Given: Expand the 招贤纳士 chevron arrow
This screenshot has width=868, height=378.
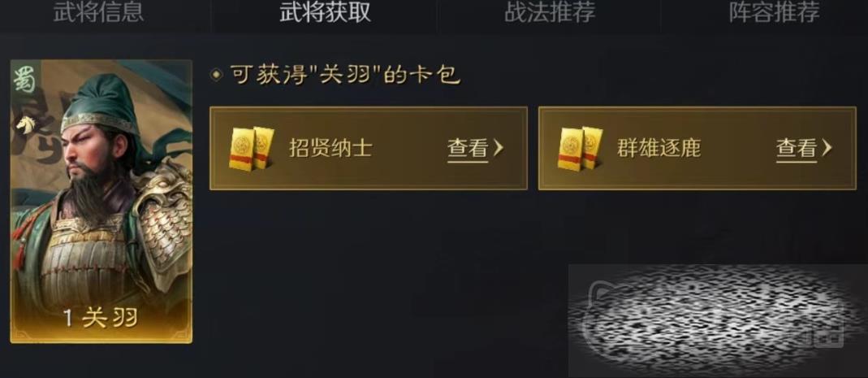Looking at the screenshot, I should click(498, 147).
